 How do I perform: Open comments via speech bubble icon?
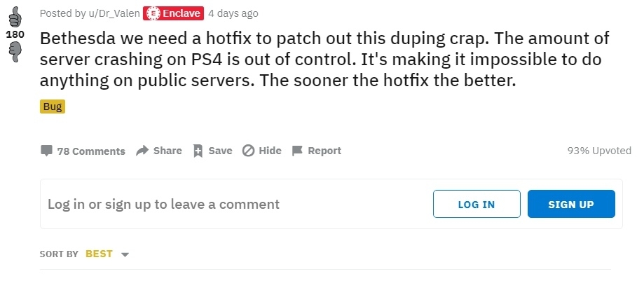pyautogui.click(x=46, y=151)
